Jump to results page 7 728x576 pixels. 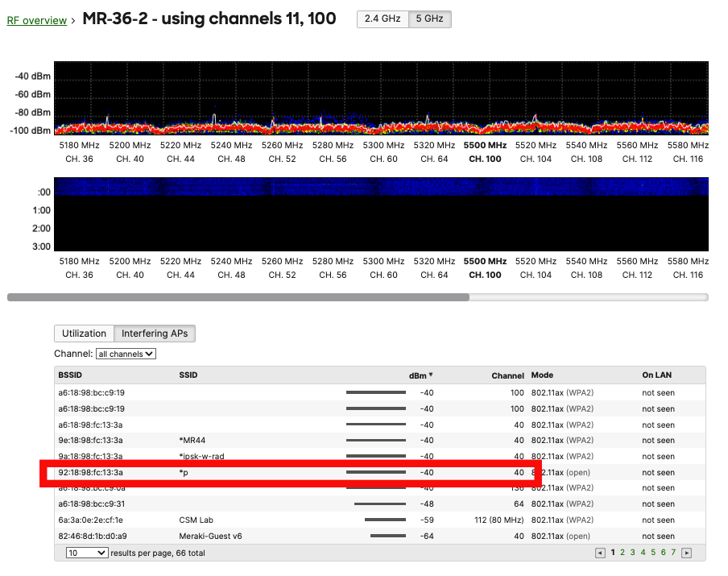pos(673,553)
